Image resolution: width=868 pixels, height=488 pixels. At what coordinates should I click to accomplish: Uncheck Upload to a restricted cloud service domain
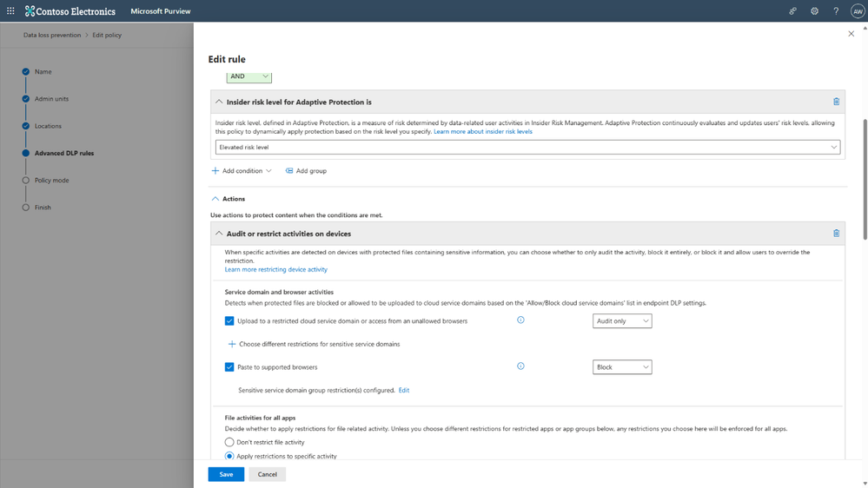pos(229,321)
